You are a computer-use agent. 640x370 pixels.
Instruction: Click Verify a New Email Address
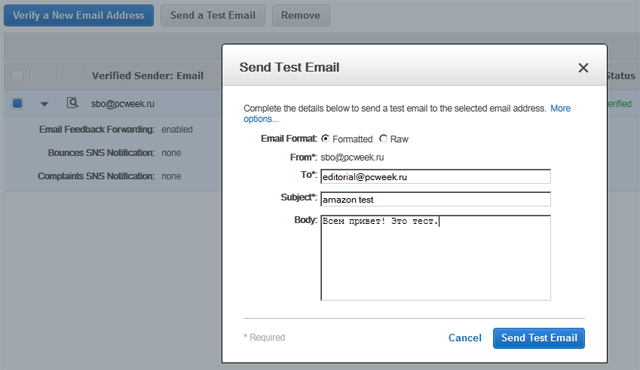tap(79, 16)
